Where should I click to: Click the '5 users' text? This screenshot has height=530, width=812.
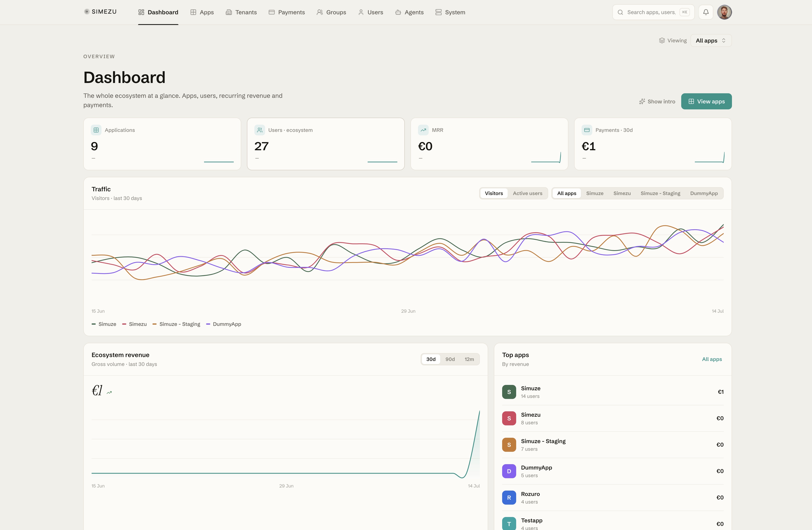tap(529, 476)
